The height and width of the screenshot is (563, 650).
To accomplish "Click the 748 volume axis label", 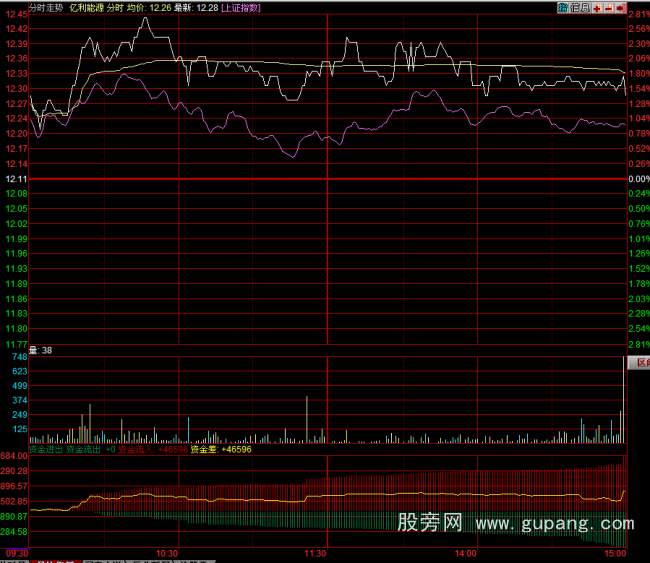I will click(x=19, y=357).
